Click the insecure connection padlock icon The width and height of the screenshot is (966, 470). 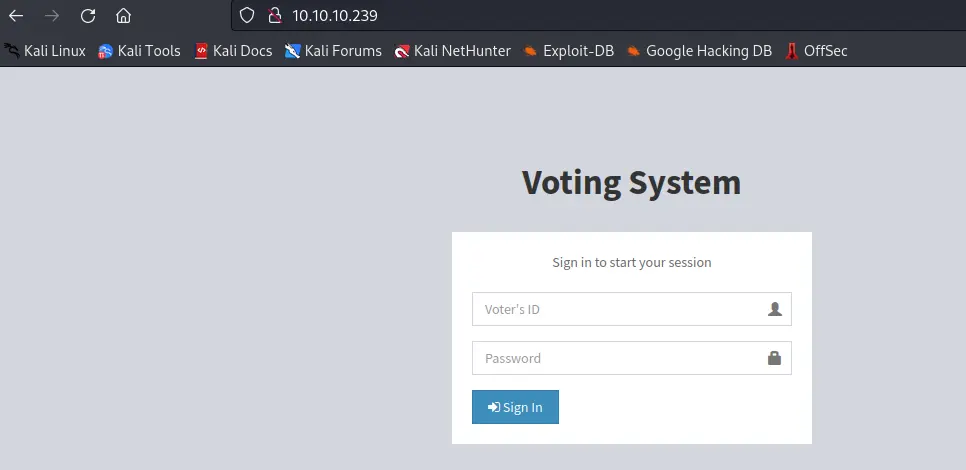coord(275,16)
